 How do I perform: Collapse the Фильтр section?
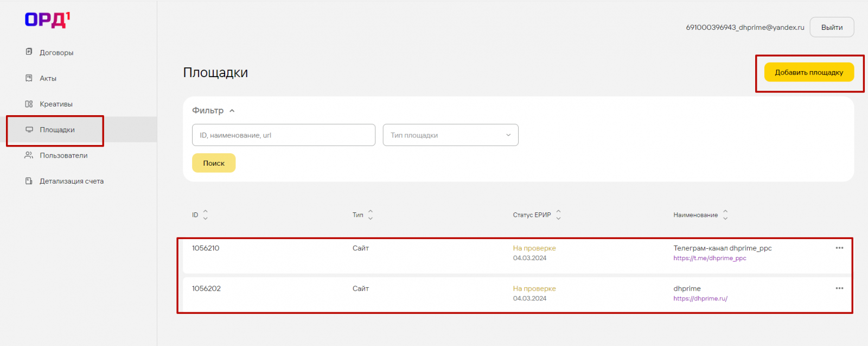pyautogui.click(x=232, y=111)
